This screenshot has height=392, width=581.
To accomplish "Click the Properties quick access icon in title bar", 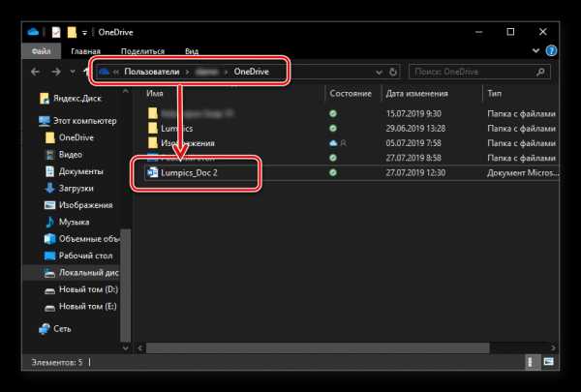I will tap(56, 32).
